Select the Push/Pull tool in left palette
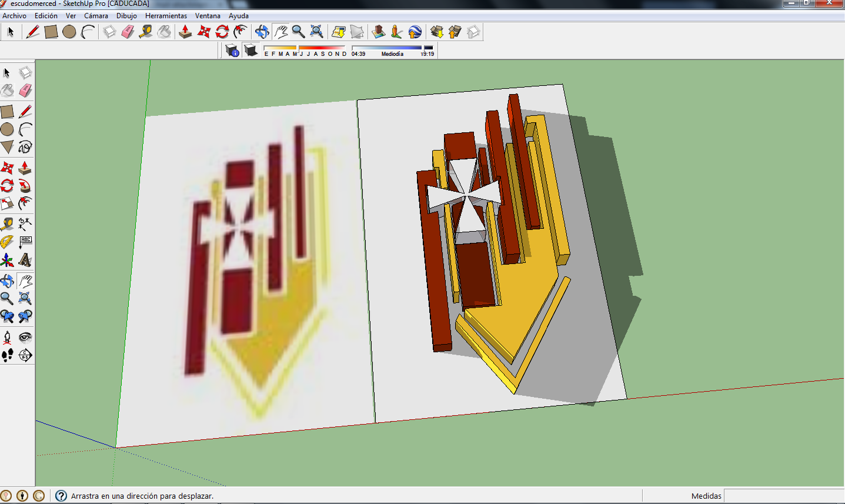This screenshot has height=504, width=845. 25,169
